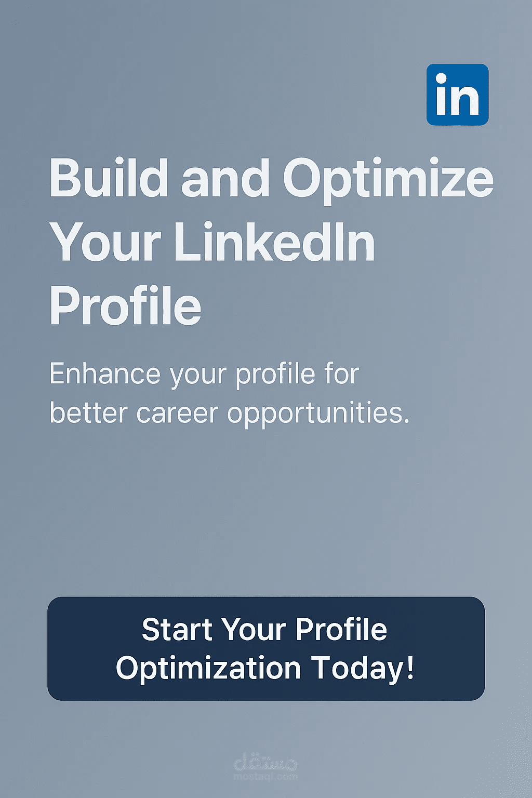Click "your profile for" subtitle text

coord(264,376)
